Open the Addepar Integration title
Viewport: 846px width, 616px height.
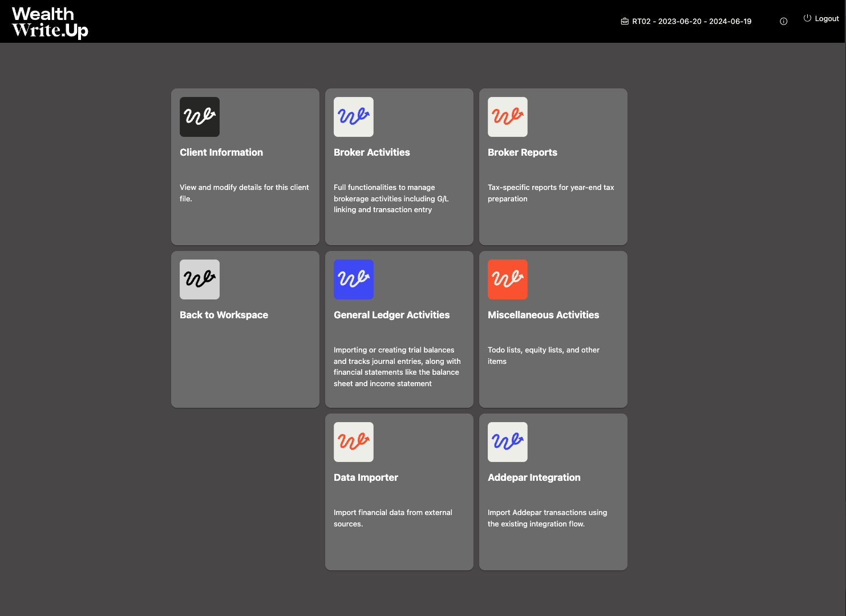point(534,477)
